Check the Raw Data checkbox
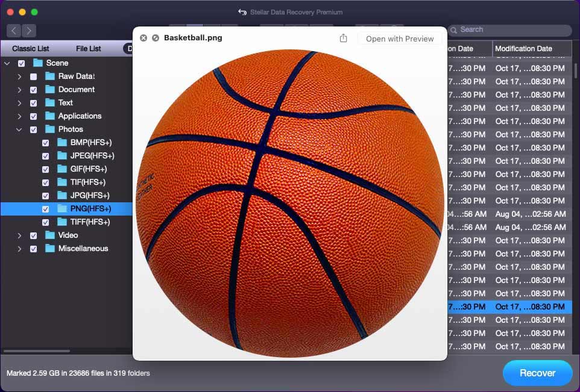This screenshot has width=580, height=392. point(33,76)
